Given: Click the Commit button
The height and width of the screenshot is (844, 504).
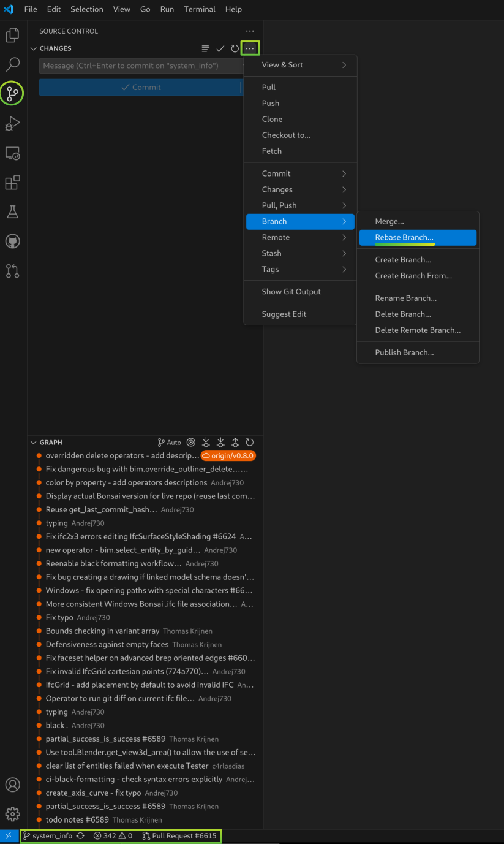Looking at the screenshot, I should 141,87.
